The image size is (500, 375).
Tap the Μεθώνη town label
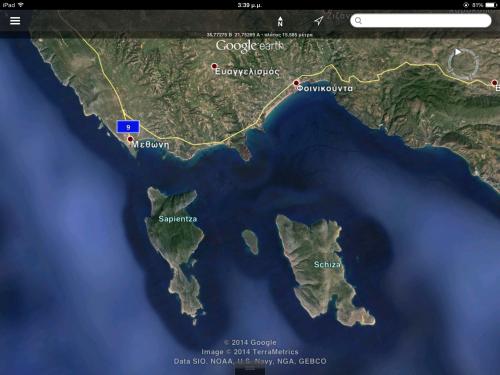click(x=150, y=145)
